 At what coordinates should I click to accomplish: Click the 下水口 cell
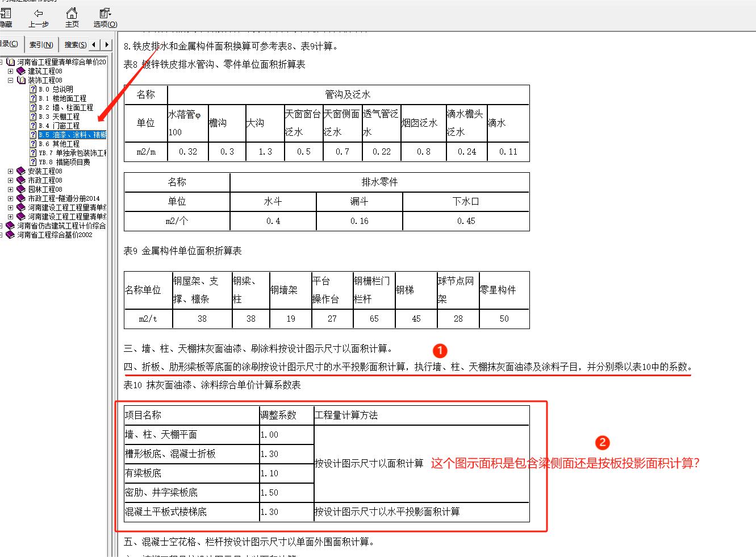(x=466, y=201)
